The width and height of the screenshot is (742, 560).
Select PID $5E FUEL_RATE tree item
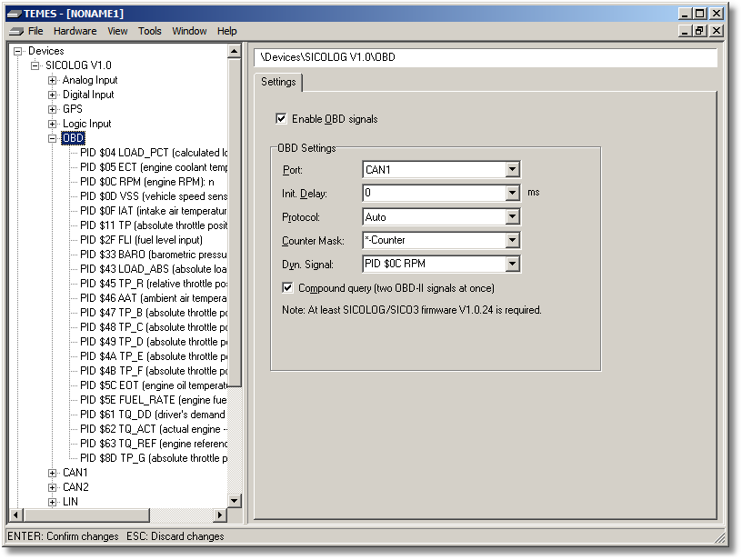point(154,400)
